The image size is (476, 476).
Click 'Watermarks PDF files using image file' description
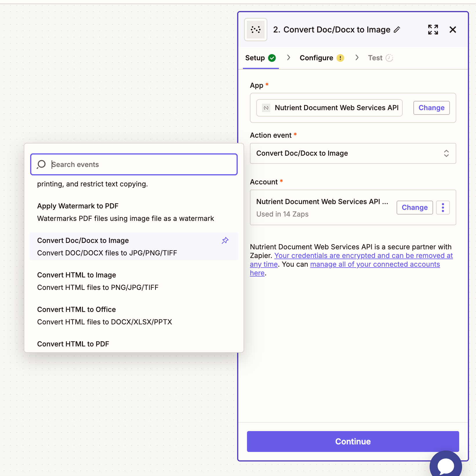126,219
